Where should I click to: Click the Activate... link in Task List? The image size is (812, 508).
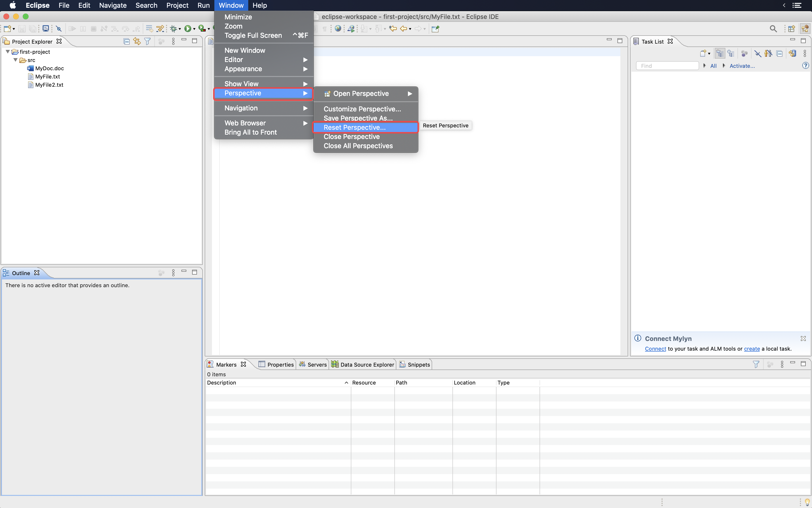(x=742, y=66)
